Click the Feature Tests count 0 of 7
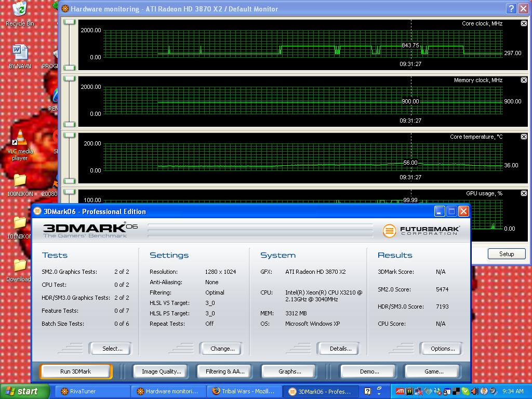The width and height of the screenshot is (532, 399). (122, 311)
